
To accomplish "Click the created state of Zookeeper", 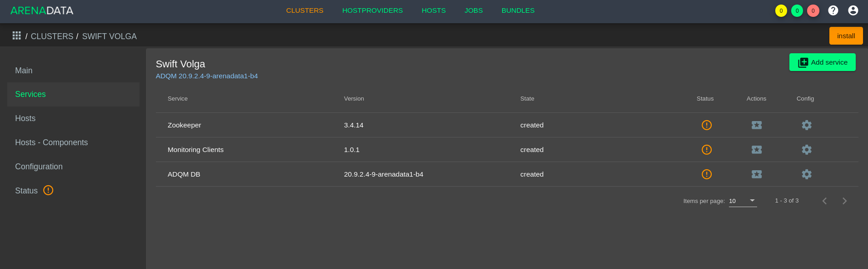I will point(532,125).
